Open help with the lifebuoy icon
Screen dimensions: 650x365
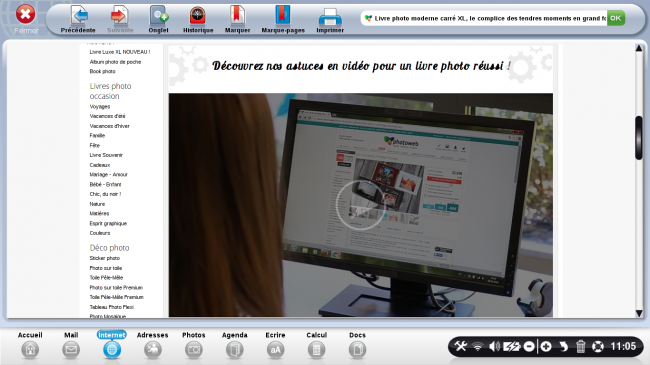click(598, 346)
